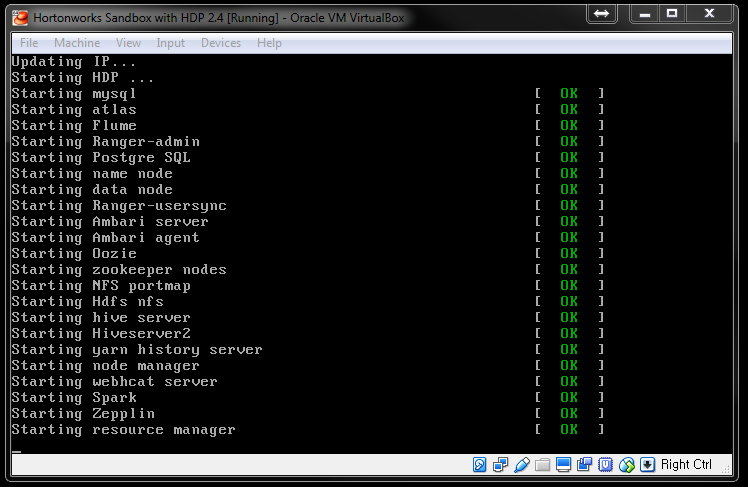Click the 'Starting mysql' line

pos(74,94)
